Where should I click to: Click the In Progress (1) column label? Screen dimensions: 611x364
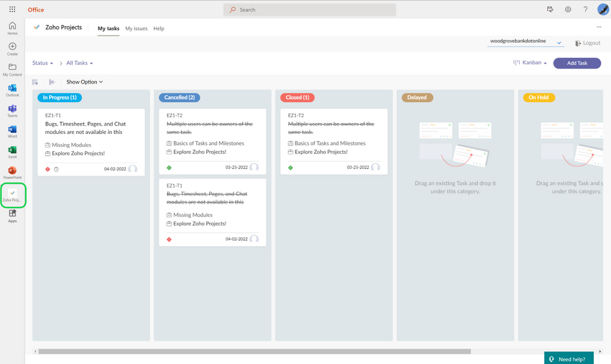59,97
